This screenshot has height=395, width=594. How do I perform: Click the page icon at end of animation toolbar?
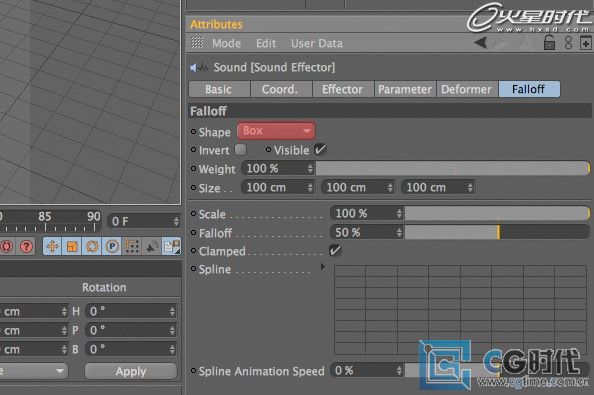click(171, 247)
